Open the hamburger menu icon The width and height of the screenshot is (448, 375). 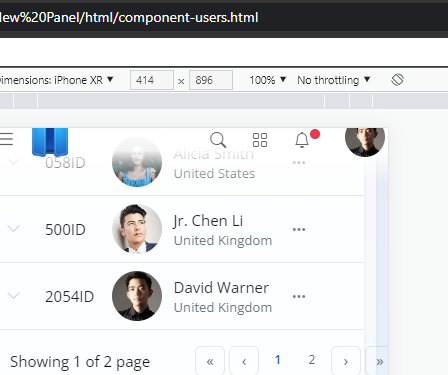6,139
